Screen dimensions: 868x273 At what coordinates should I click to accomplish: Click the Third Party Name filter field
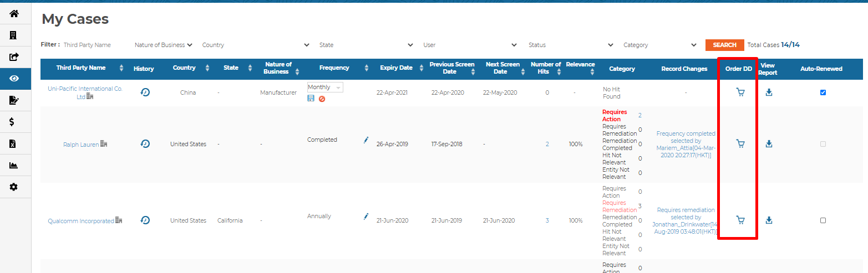tap(94, 45)
